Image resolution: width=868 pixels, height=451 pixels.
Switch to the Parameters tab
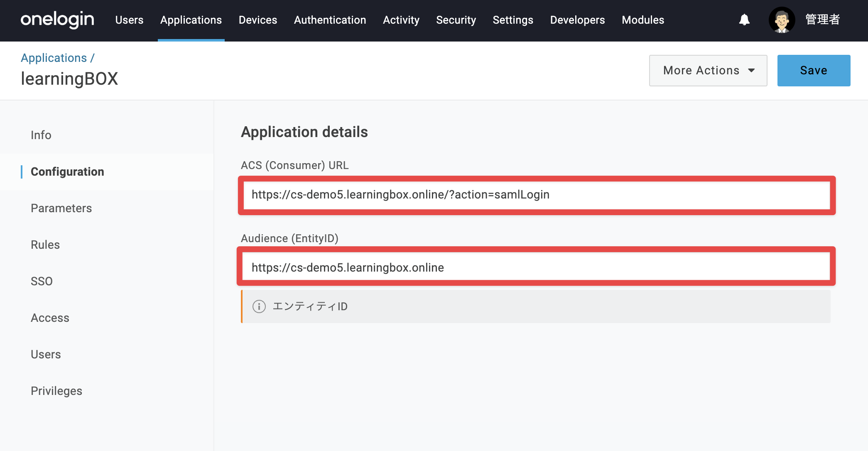(61, 208)
